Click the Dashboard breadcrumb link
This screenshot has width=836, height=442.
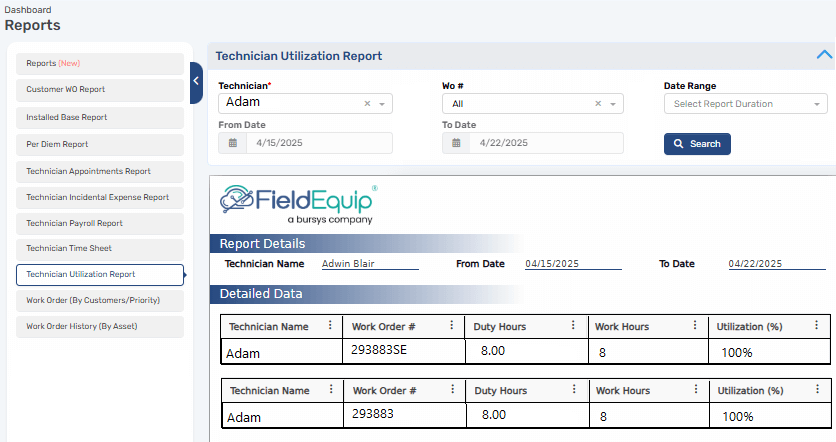(28, 10)
